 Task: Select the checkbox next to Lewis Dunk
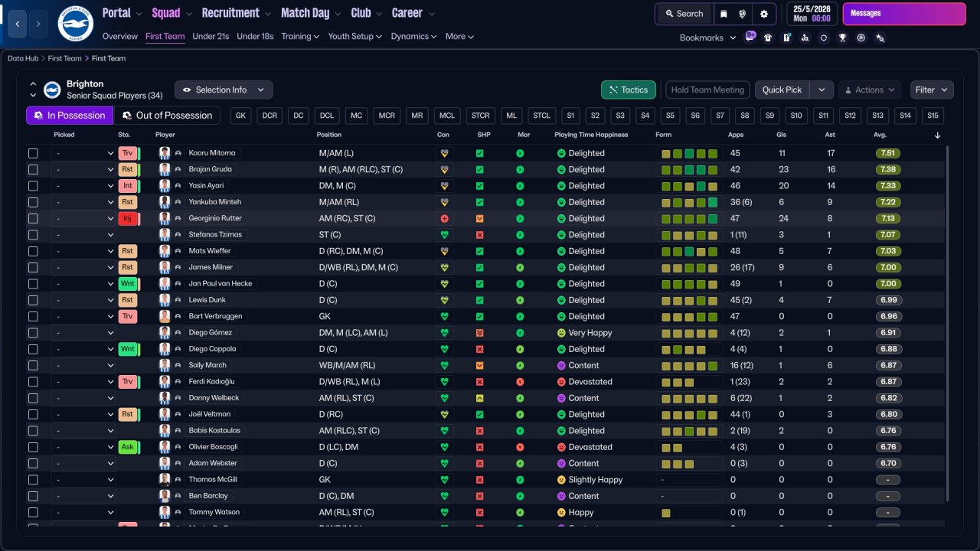point(33,300)
